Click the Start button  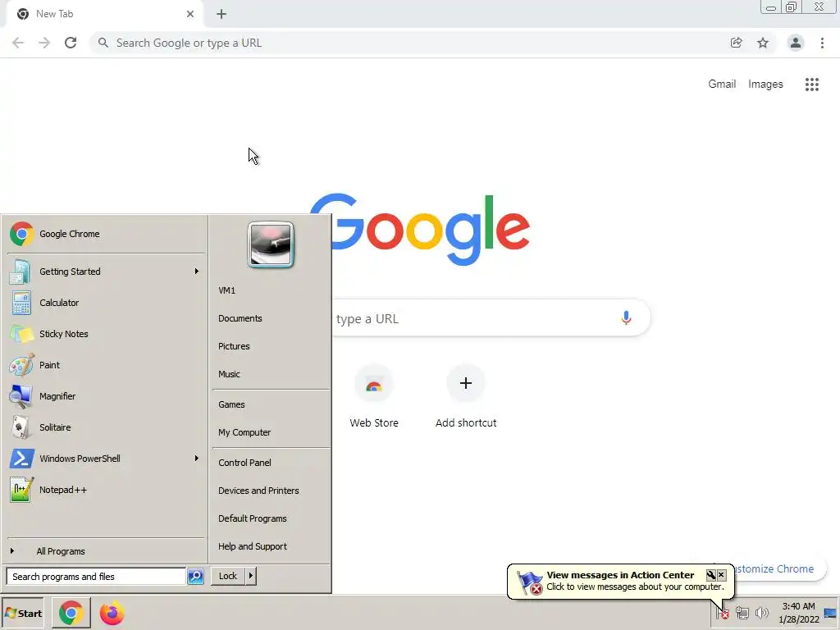coord(23,614)
